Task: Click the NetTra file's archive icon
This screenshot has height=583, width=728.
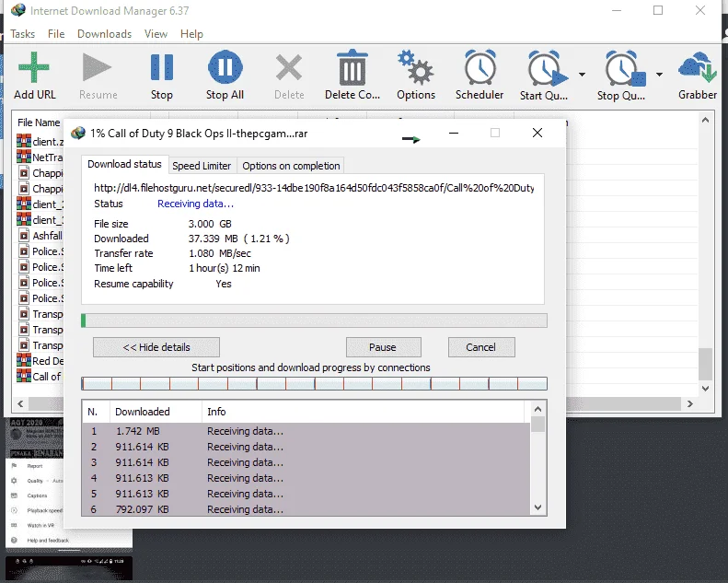Action: (x=24, y=157)
